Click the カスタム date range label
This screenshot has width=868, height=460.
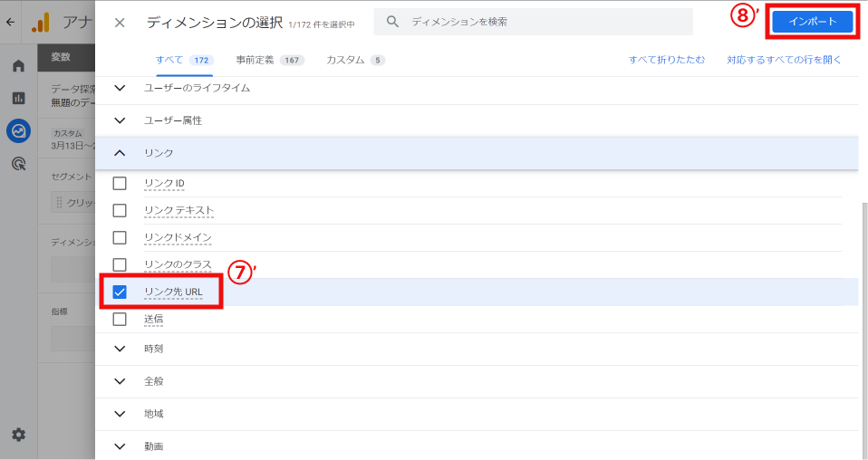click(68, 133)
